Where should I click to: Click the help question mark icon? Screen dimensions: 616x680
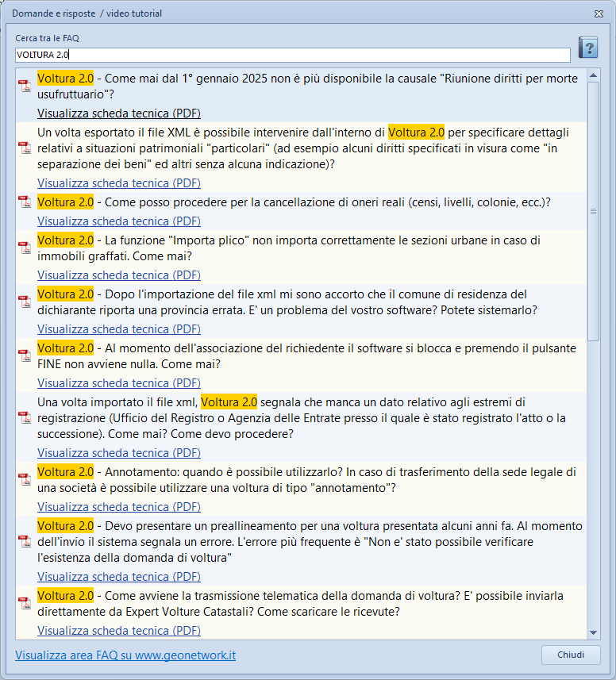coord(588,48)
